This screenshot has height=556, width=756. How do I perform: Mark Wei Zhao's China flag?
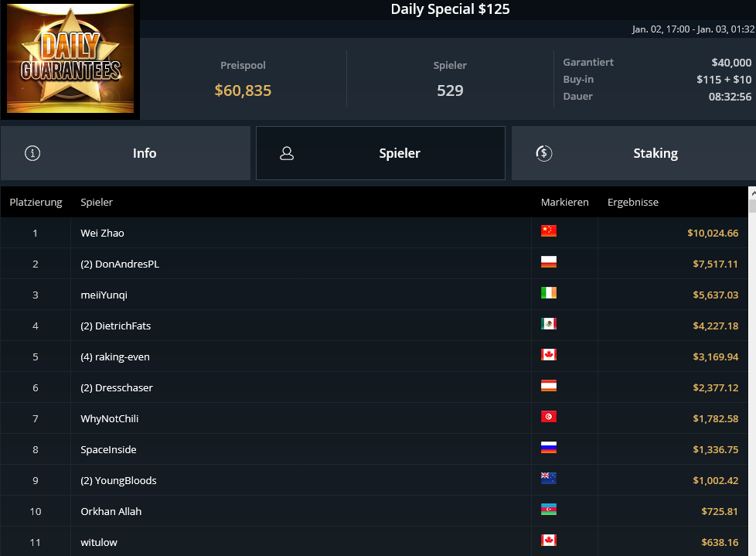click(x=549, y=231)
